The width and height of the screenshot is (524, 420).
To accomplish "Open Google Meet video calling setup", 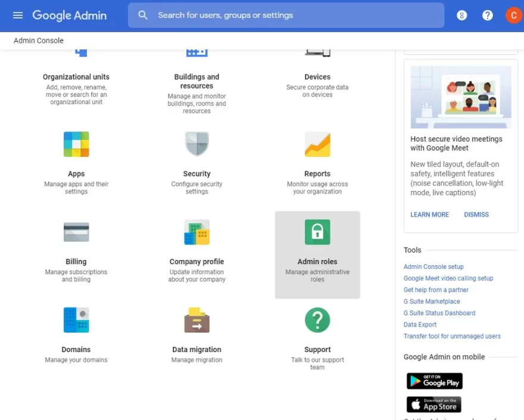I will [x=448, y=278].
